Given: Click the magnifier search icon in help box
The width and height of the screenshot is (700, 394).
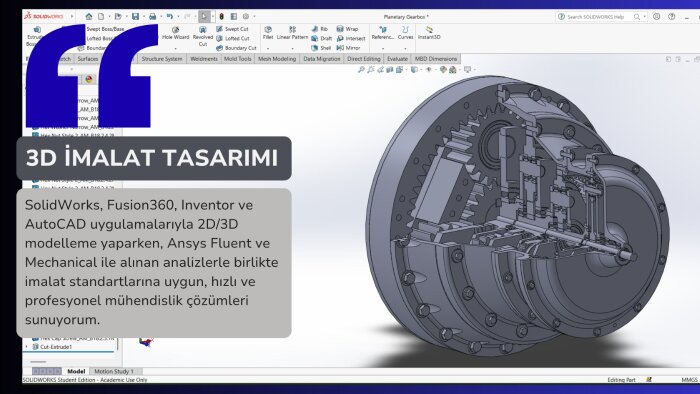Looking at the screenshot, I should 637,17.
